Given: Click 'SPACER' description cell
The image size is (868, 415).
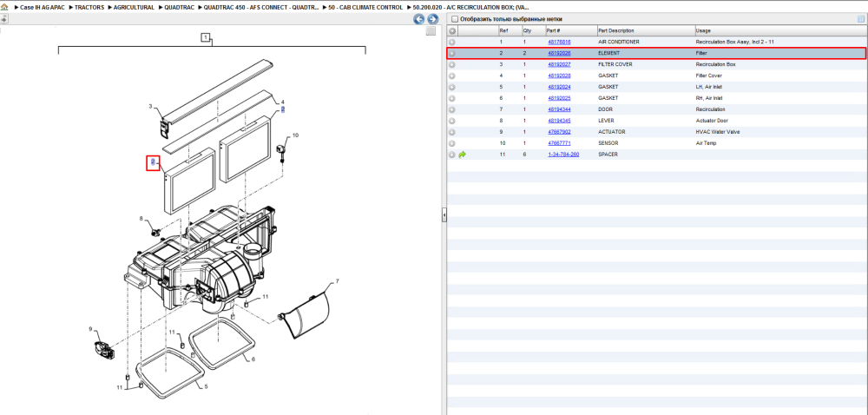Looking at the screenshot, I should click(x=608, y=155).
